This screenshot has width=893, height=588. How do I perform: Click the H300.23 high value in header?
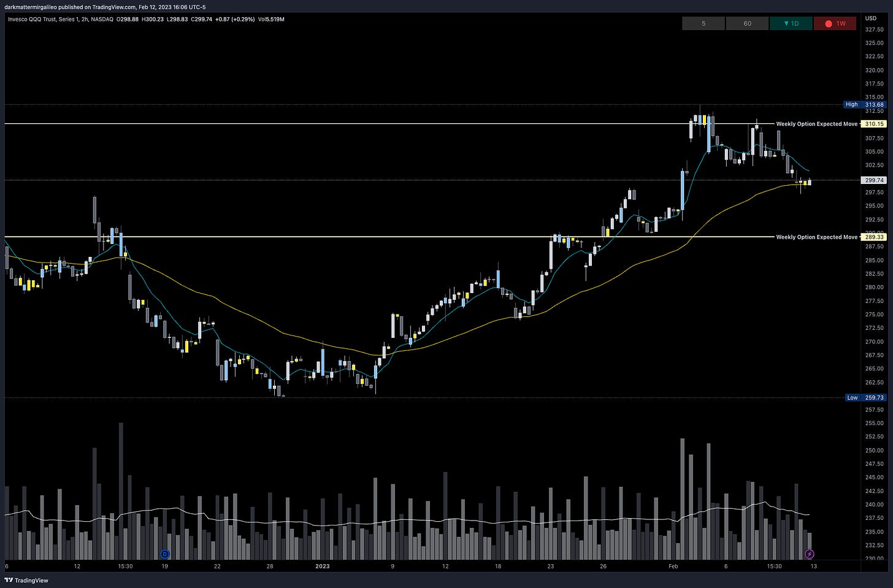click(x=153, y=19)
